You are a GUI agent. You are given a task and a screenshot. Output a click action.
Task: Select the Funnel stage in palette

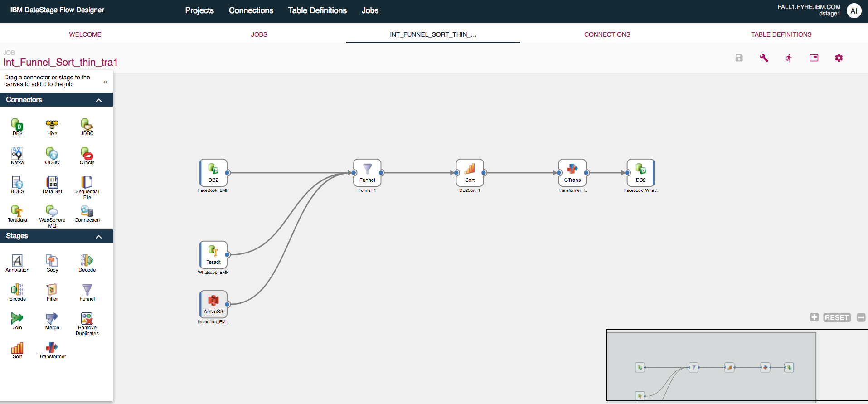pos(87,290)
